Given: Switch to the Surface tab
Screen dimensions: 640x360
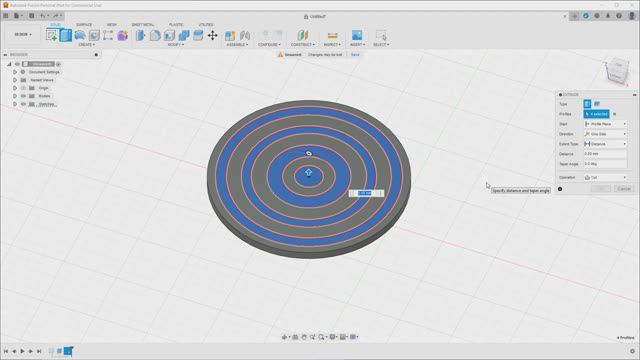Looking at the screenshot, I should click(84, 25).
